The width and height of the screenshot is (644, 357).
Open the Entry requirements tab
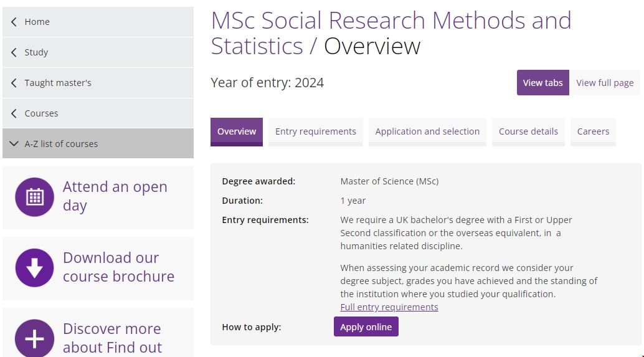pos(316,131)
